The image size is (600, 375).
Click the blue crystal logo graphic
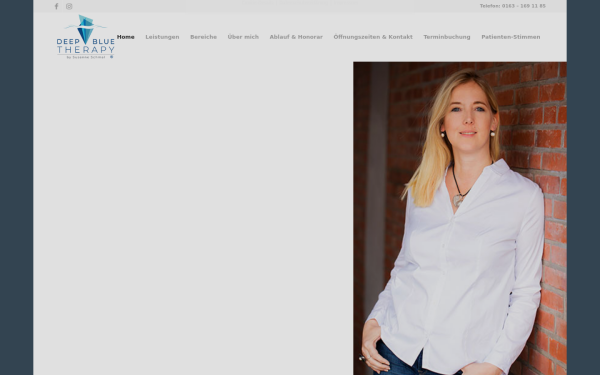85,28
